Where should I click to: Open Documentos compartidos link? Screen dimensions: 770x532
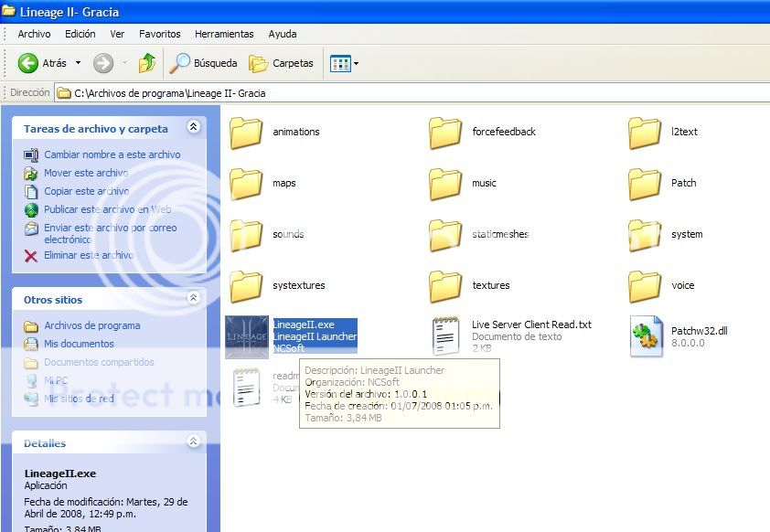99,362
